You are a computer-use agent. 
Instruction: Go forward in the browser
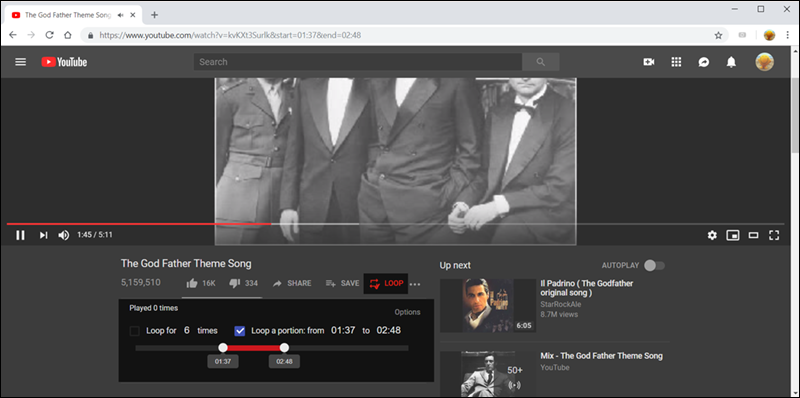click(31, 35)
